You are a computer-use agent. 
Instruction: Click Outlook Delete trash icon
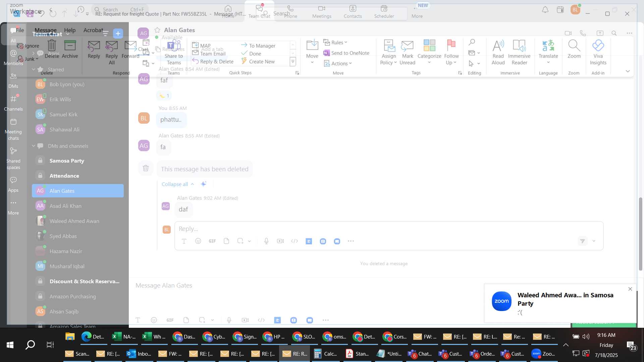(52, 49)
